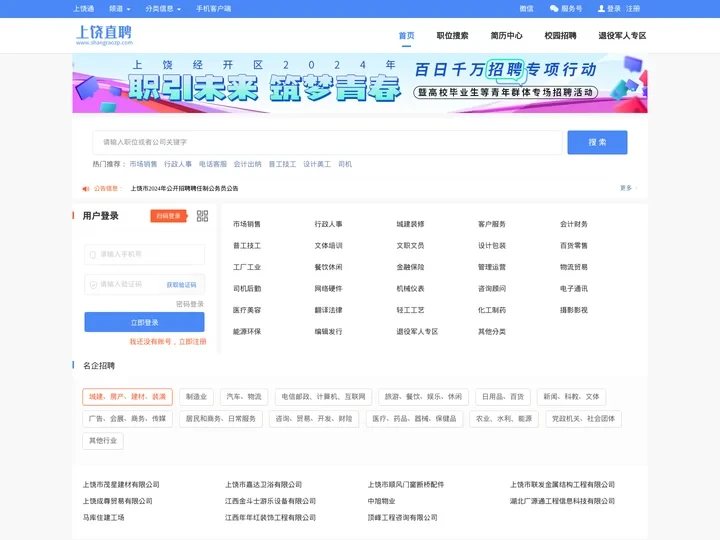Select the 日用品、百货 industry tab
Screen dimensions: 720x540
point(503,397)
